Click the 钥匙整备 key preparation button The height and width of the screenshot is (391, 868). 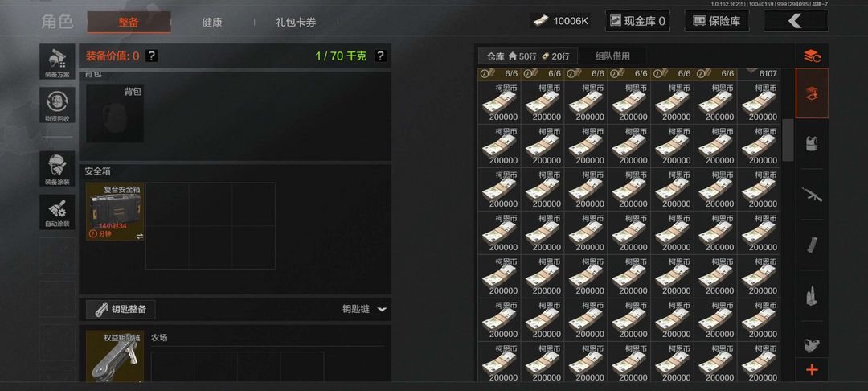click(121, 310)
